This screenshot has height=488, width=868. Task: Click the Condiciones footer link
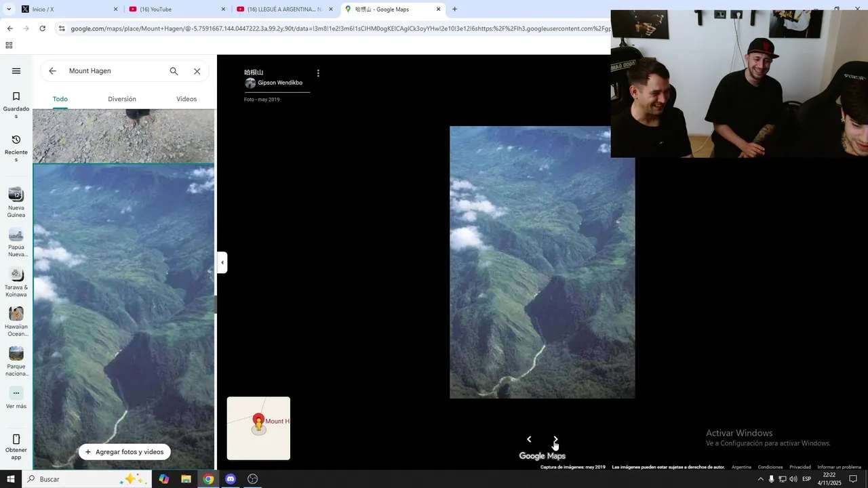(x=770, y=467)
